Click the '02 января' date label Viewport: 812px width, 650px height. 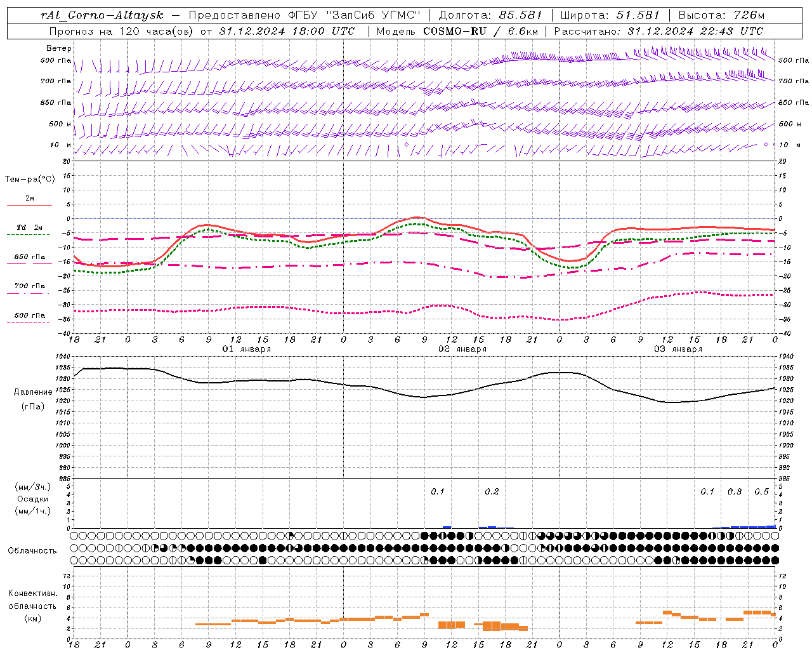(x=462, y=349)
